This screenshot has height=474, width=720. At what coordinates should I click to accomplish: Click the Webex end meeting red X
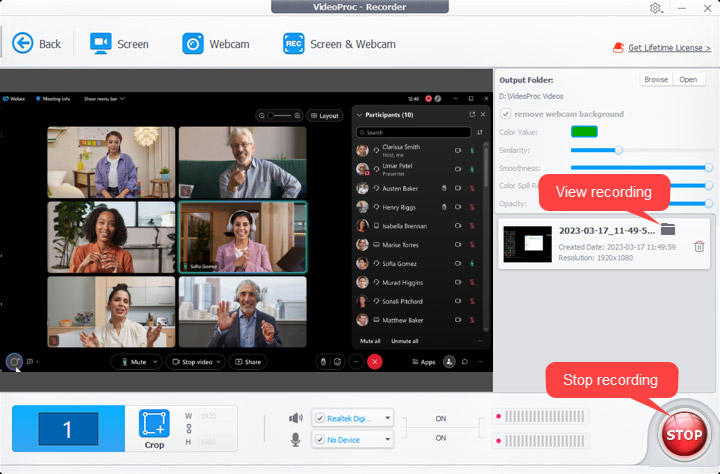[x=375, y=362]
